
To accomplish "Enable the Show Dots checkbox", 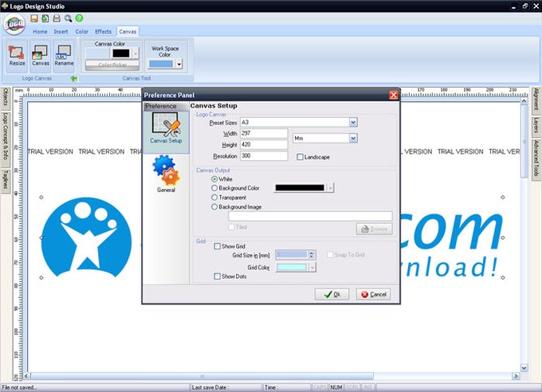I will pos(217,276).
